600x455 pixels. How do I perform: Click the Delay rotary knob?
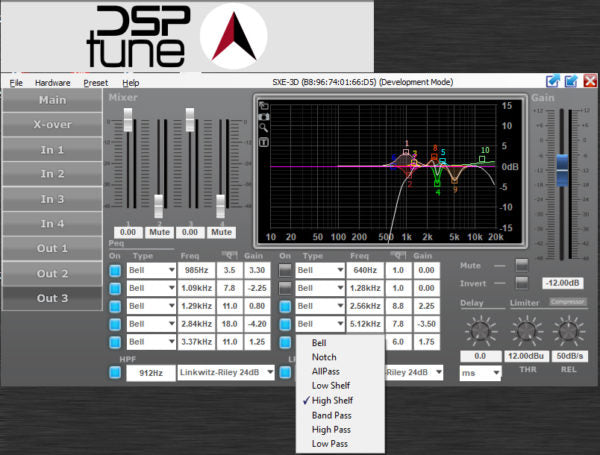pyautogui.click(x=481, y=331)
